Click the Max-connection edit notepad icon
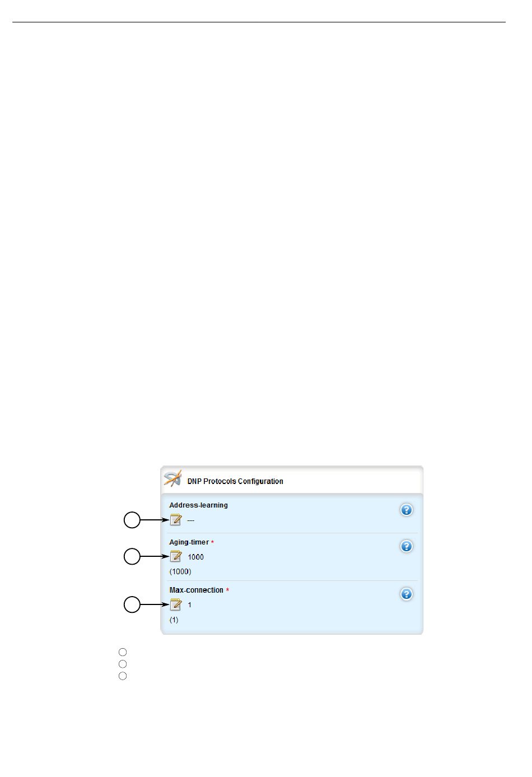The image size is (532, 777). coord(175,604)
